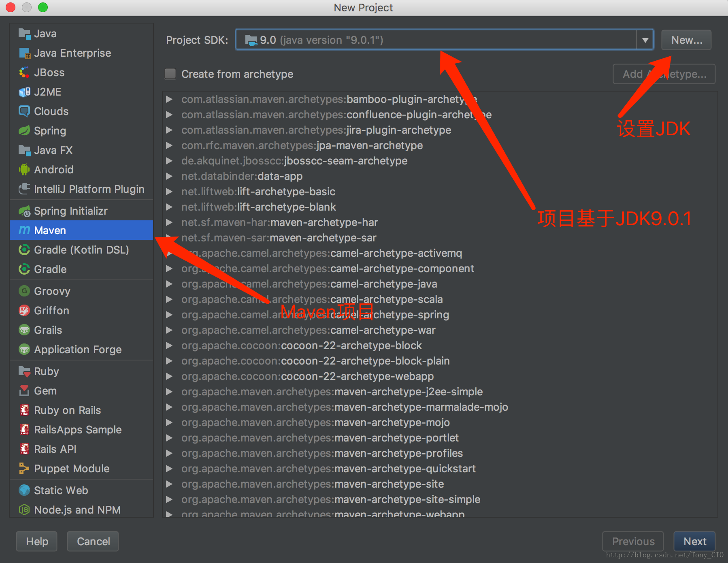This screenshot has height=563, width=728.
Task: Click the Grails icon
Action: 24,330
